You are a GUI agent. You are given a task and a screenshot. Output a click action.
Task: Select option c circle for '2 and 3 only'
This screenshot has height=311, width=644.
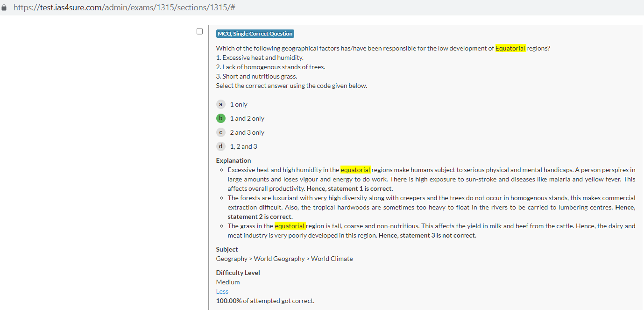click(x=221, y=132)
